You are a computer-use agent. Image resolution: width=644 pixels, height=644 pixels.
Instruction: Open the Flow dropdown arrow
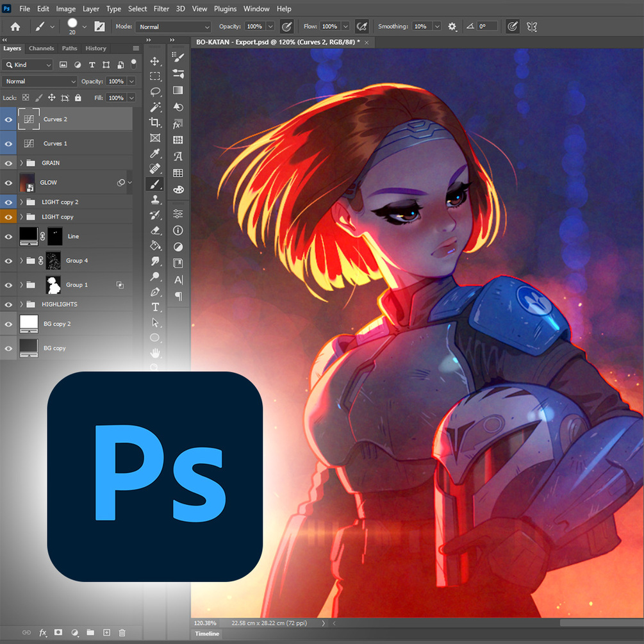[346, 27]
